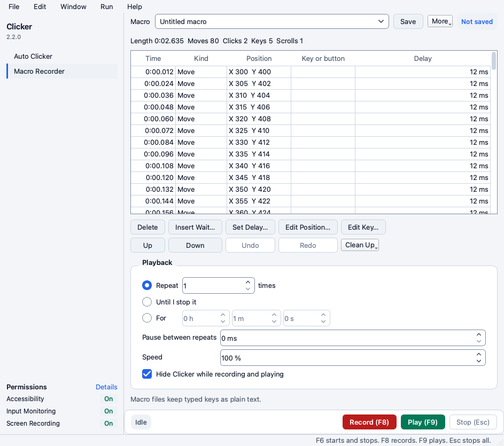The image size is (504, 446).
Task: Move step Up
Action: pyautogui.click(x=148, y=245)
